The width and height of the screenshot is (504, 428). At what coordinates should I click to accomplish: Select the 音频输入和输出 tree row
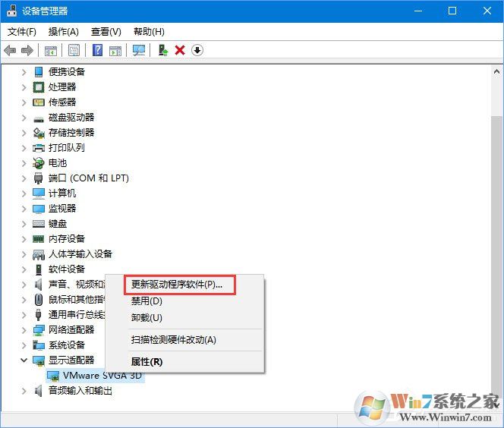(80, 391)
